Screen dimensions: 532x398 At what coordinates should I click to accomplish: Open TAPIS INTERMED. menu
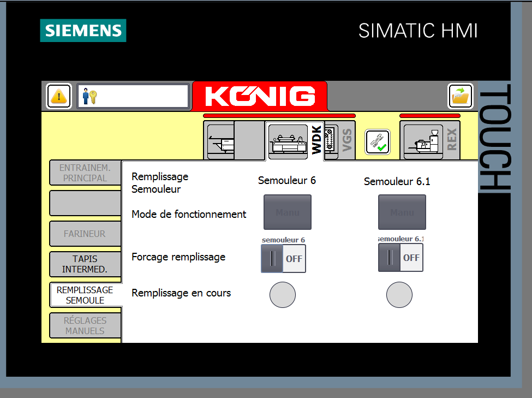85,264
